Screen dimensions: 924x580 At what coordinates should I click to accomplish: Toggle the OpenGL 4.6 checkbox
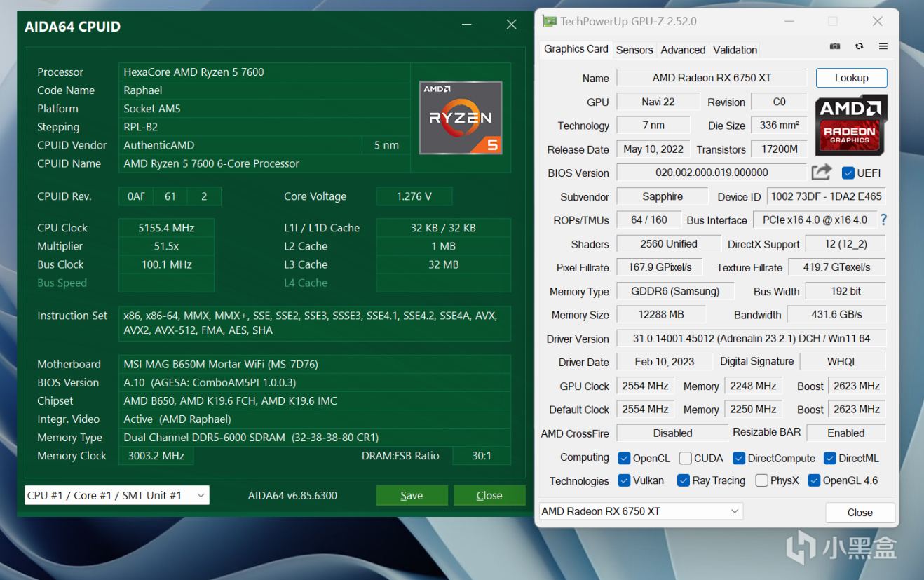pyautogui.click(x=814, y=480)
